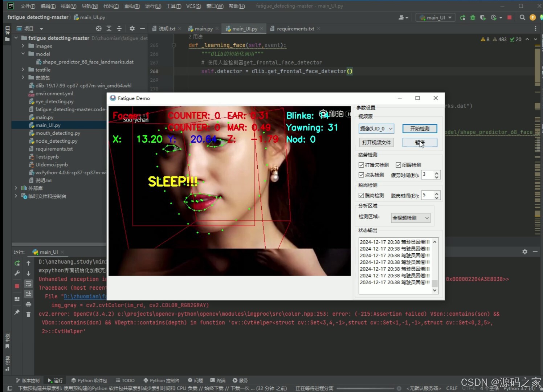Expand the testfile folder
The height and width of the screenshot is (392, 543).
[x=23, y=70]
